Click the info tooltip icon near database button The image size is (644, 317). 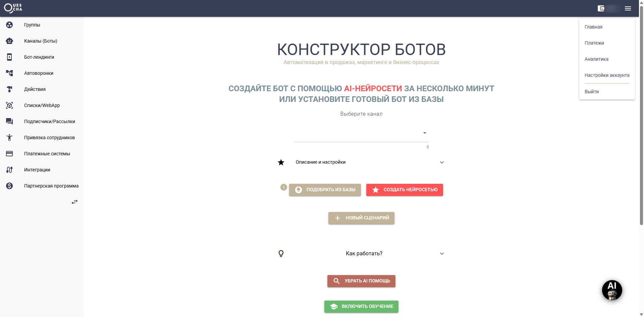tap(283, 187)
